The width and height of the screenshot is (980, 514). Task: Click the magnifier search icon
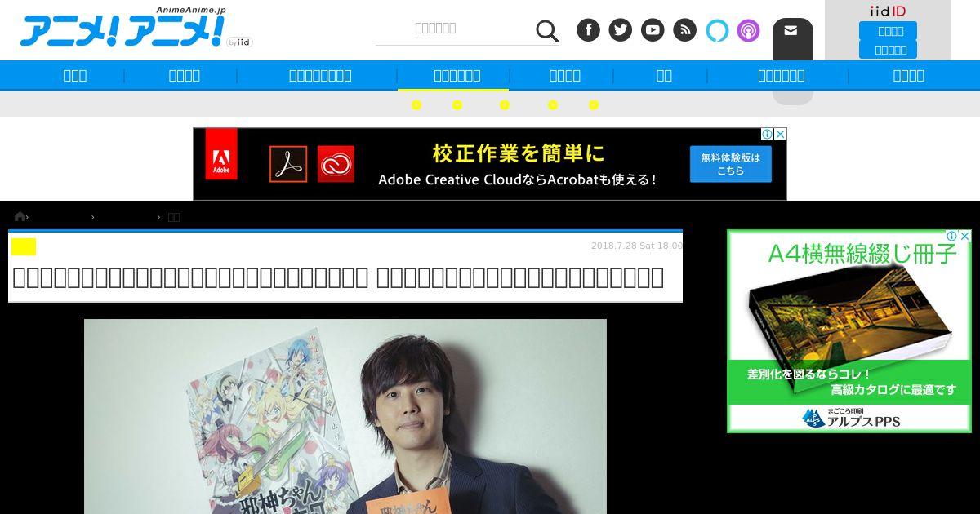547,31
